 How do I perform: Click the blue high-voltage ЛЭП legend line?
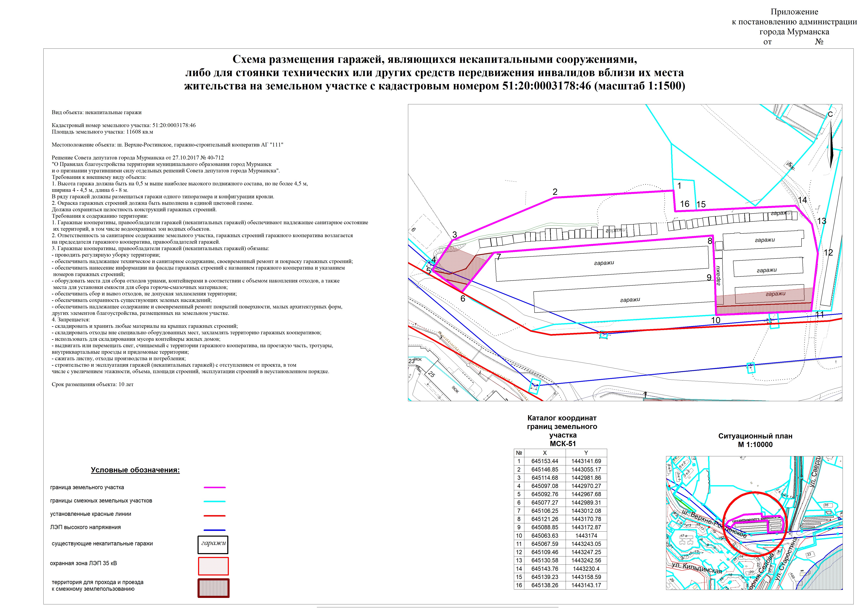pos(214,530)
